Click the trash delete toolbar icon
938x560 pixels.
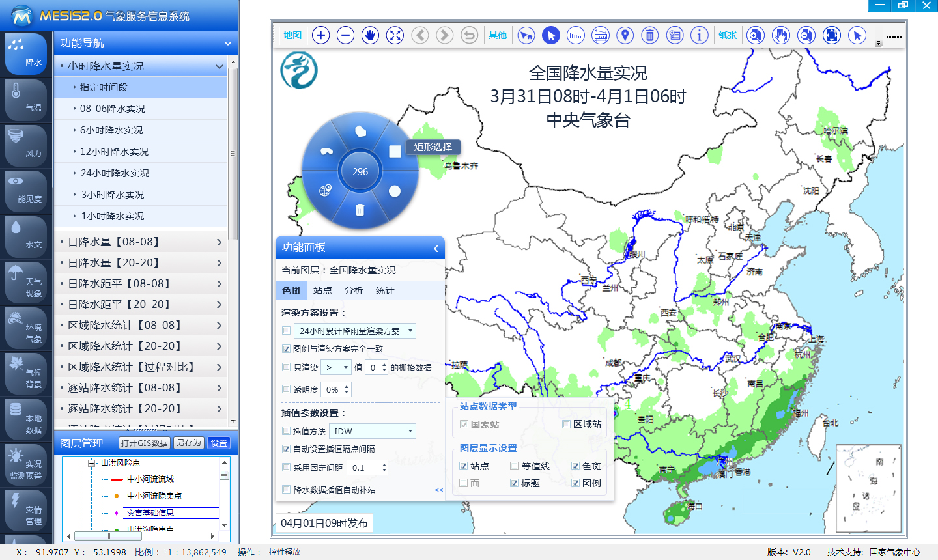(x=649, y=35)
